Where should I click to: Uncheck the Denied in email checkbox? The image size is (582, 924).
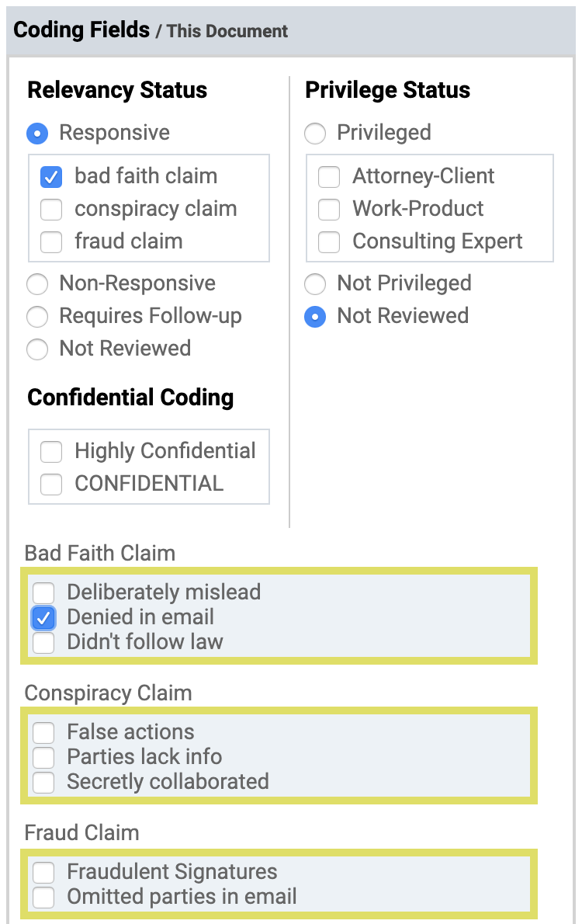point(43,618)
